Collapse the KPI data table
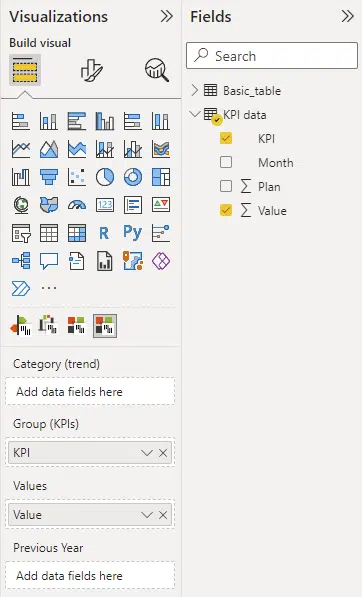The height and width of the screenshot is (597, 362). pyautogui.click(x=195, y=114)
